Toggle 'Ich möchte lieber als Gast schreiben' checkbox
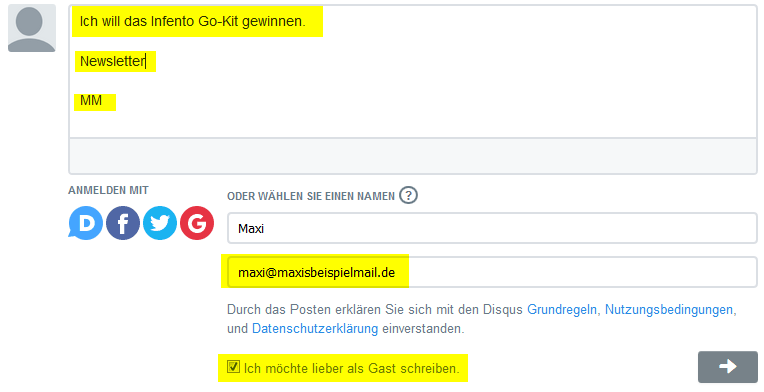This screenshot has width=764, height=392. click(x=233, y=367)
